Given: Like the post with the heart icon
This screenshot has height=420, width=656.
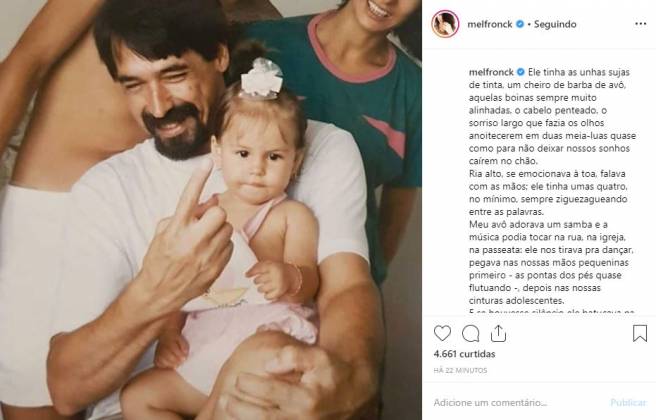Looking at the screenshot, I should click(442, 333).
